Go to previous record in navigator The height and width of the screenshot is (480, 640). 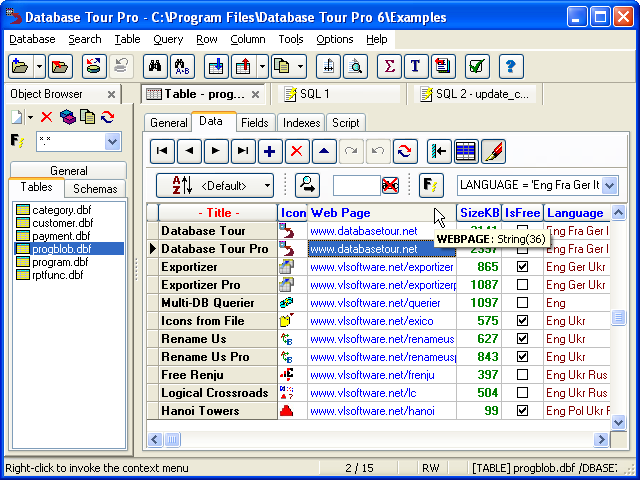pyautogui.click(x=189, y=151)
